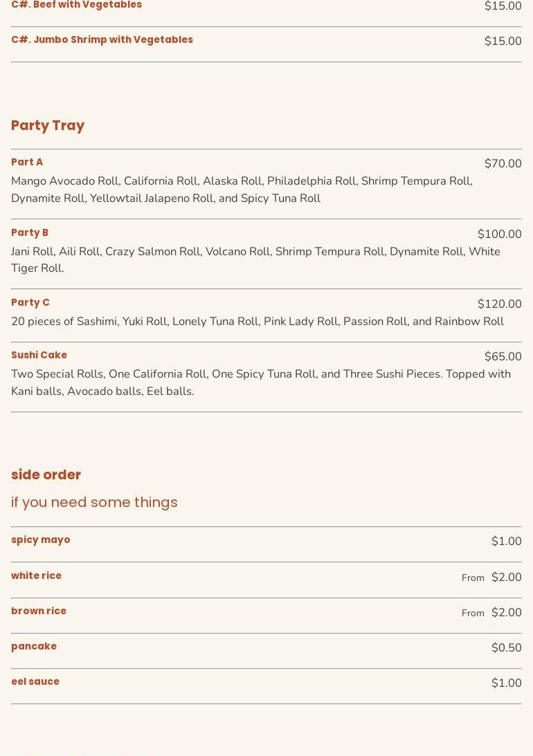Select the Part A party tray

27,162
